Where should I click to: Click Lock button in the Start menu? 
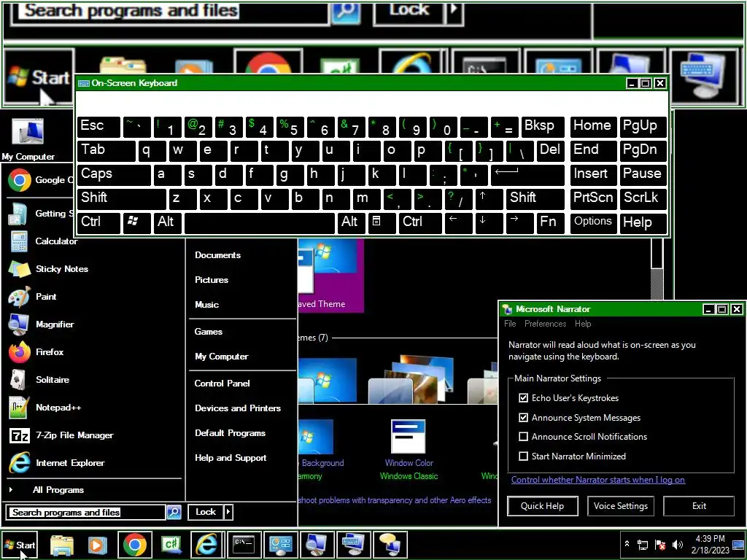[x=206, y=513]
